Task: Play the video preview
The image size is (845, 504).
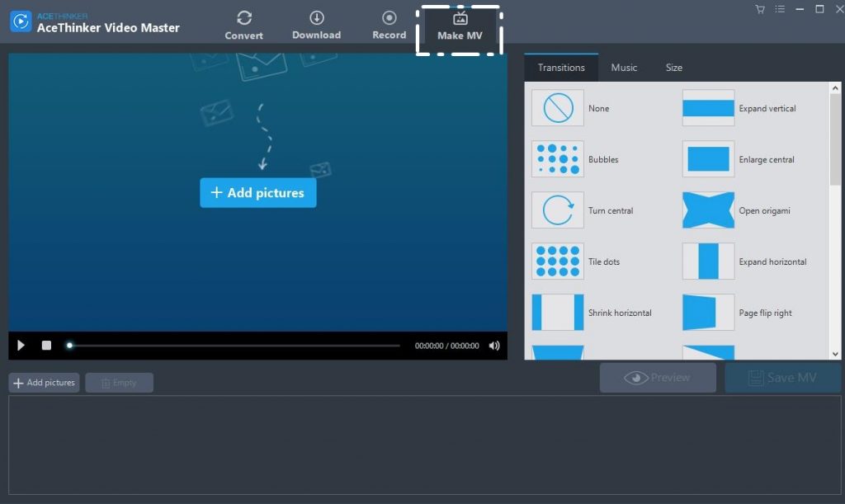Action: (21, 345)
